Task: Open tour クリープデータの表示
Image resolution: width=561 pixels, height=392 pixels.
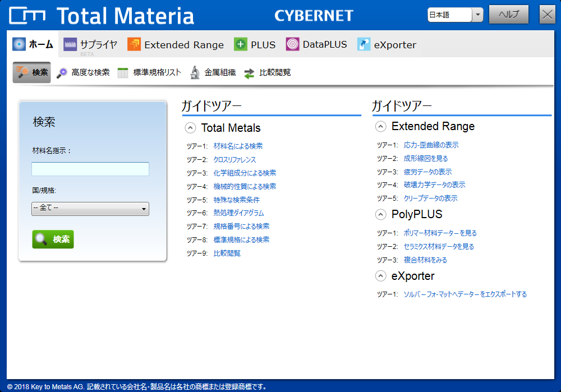Action: point(431,198)
